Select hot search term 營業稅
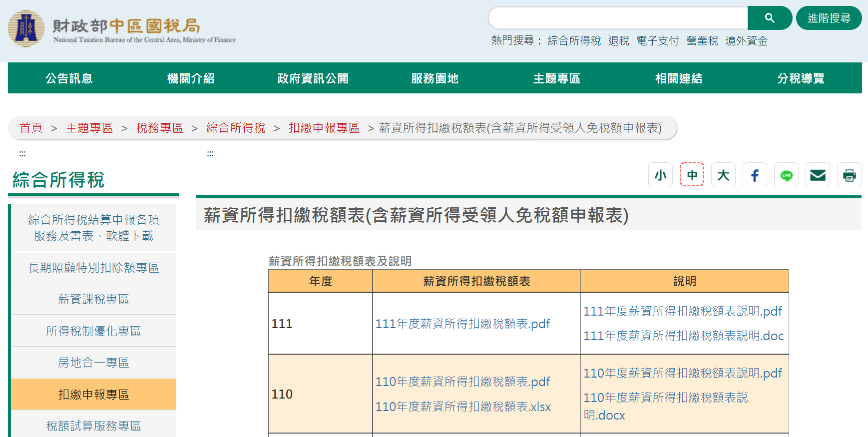The width and height of the screenshot is (868, 437). click(702, 41)
